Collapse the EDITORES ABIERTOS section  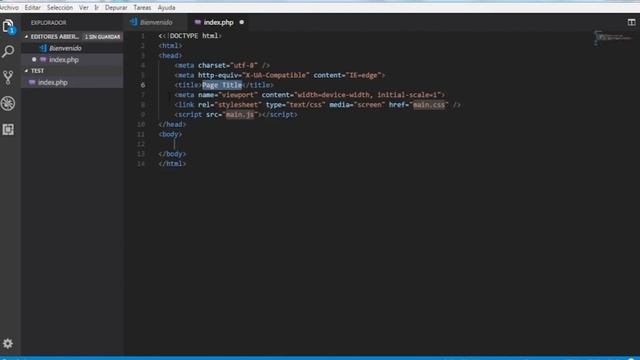pos(26,37)
